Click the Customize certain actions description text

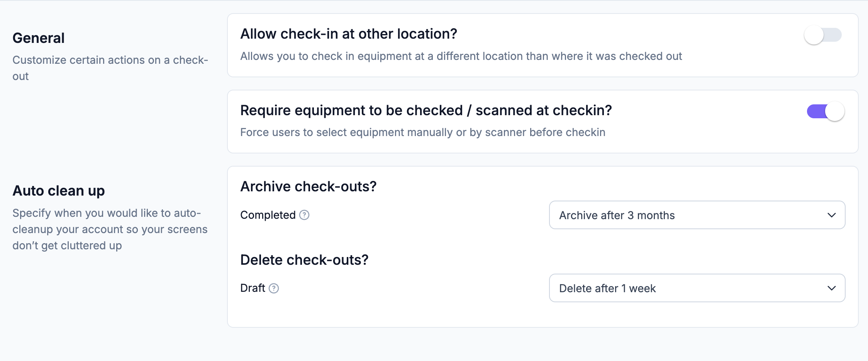pos(110,68)
